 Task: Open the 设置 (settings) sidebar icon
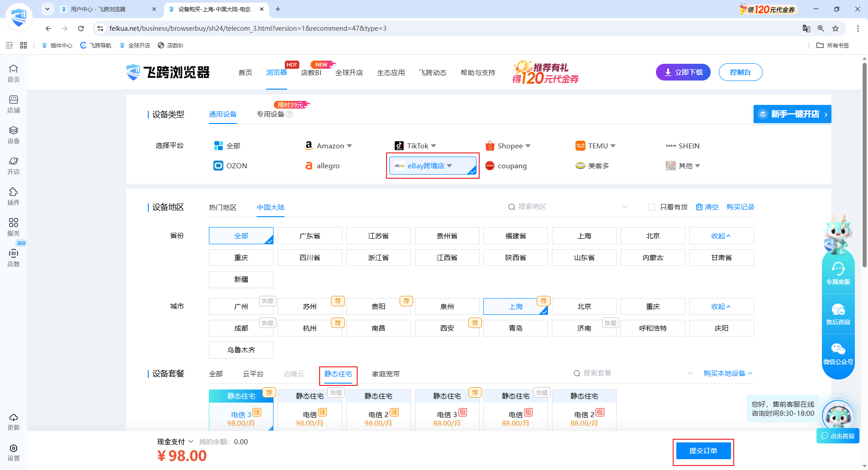tap(14, 452)
